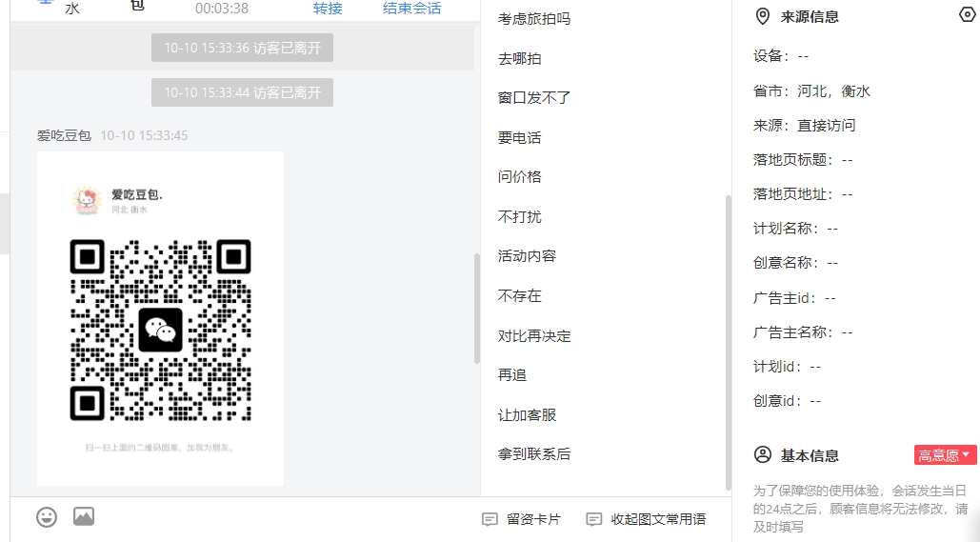Click the 省市: 河北, 衡水 field
Screen dimensions: 980x542
(811, 91)
